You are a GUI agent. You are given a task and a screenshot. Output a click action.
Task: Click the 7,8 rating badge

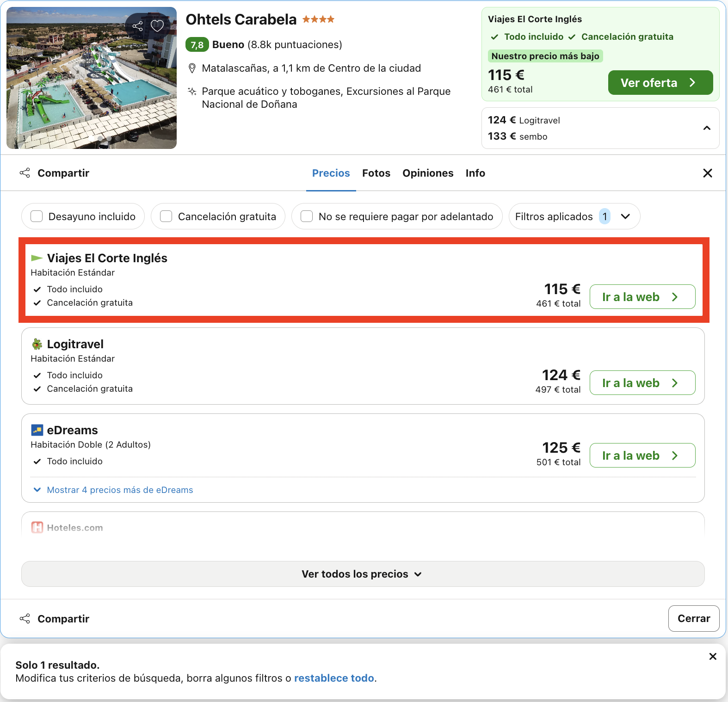coord(197,44)
